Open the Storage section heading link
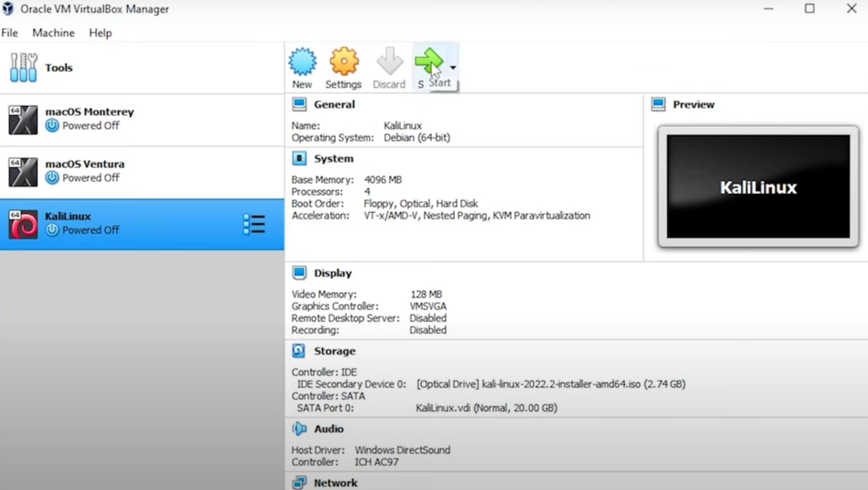Screen dimensions: 868x490 335,351
